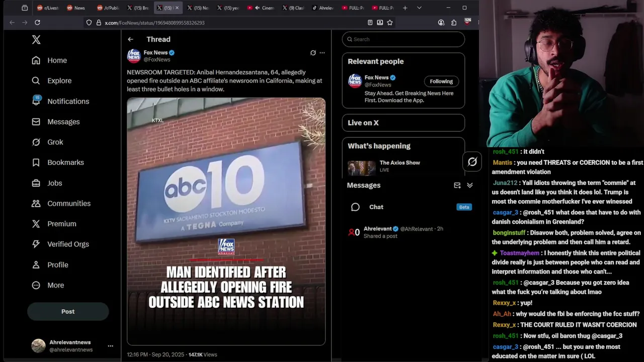Open Bookmarks in the sidebar
Image resolution: width=644 pixels, height=362 pixels.
57,162
